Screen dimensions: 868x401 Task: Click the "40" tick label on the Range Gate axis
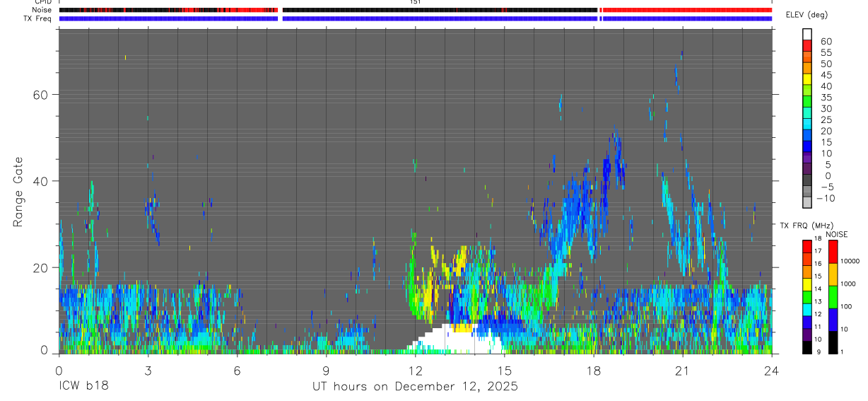click(41, 181)
